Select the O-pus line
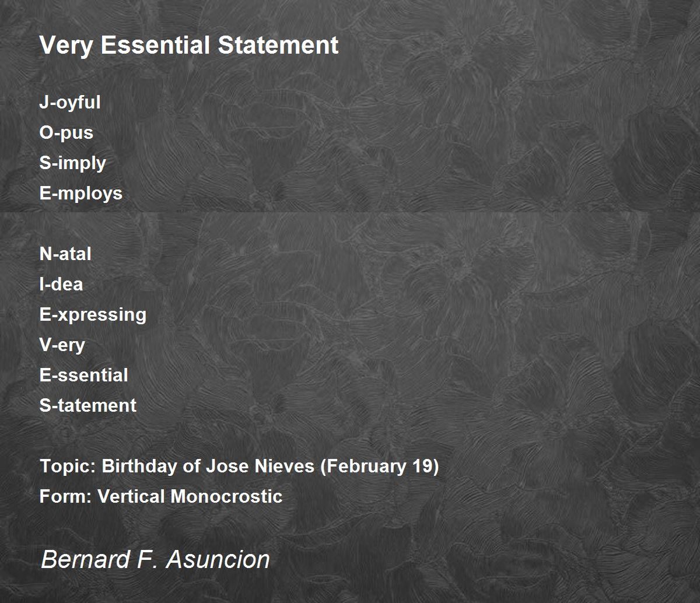 point(66,133)
